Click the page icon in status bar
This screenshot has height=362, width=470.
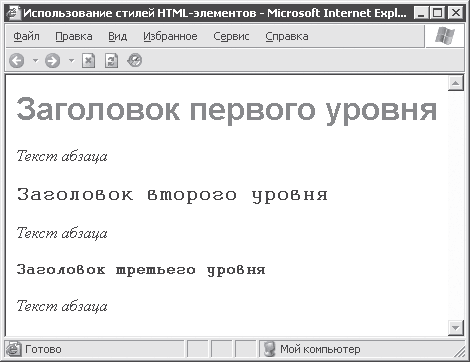click(x=14, y=349)
